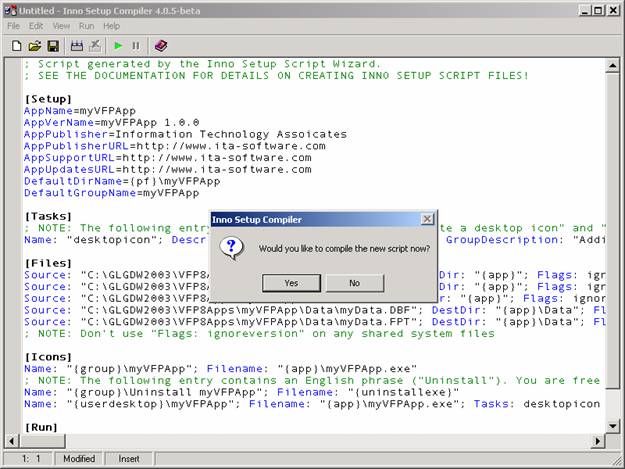Click the Stop Compile toolbar icon
625x469 pixels.
tap(95, 46)
